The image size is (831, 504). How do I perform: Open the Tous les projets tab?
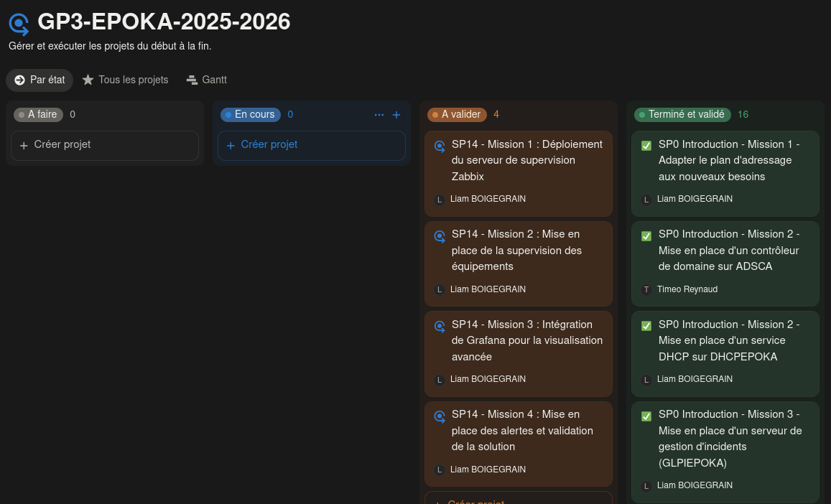[125, 80]
